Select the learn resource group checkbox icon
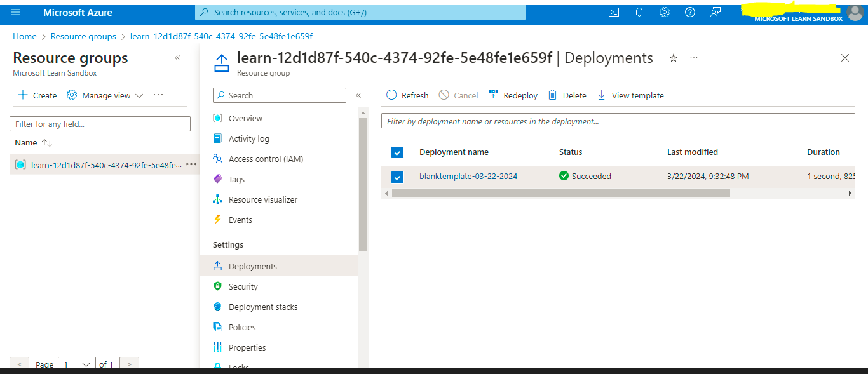Screen dimensions: 868x374 (18, 164)
